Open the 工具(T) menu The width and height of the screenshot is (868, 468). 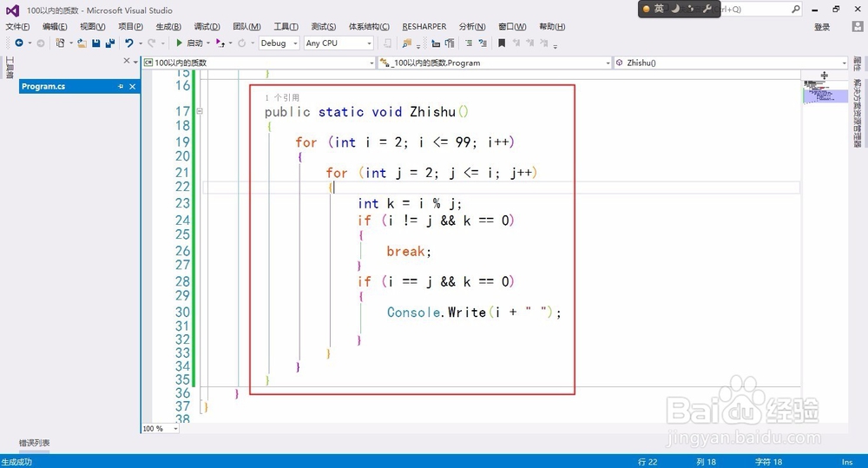[286, 27]
